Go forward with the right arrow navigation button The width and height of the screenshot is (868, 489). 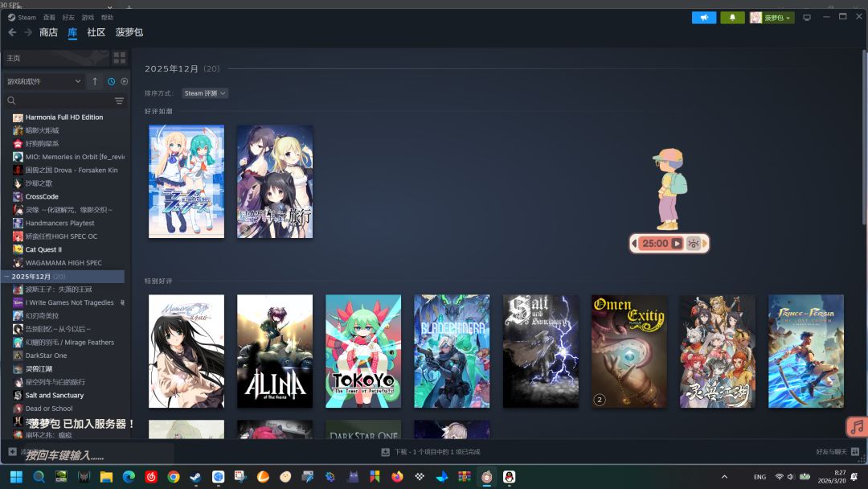(x=27, y=33)
